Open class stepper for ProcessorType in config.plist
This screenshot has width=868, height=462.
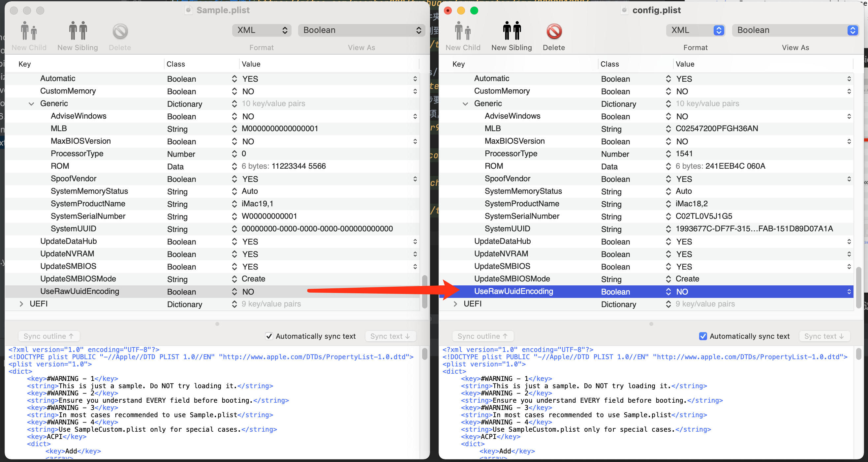tap(668, 154)
